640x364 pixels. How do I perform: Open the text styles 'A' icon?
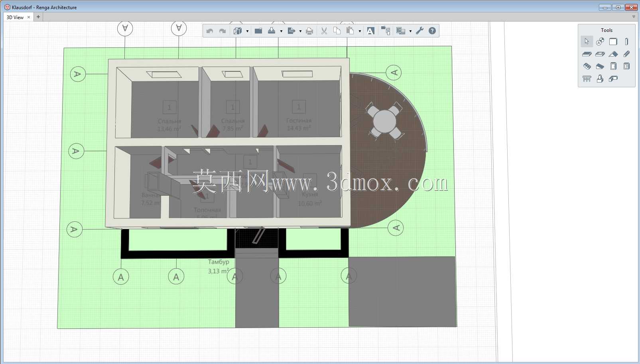coord(370,31)
